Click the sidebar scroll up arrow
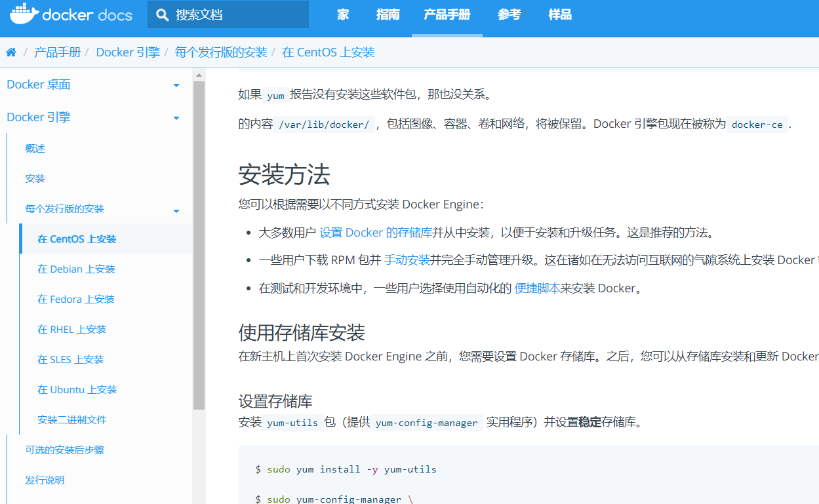This screenshot has height=504, width=819. (x=199, y=75)
